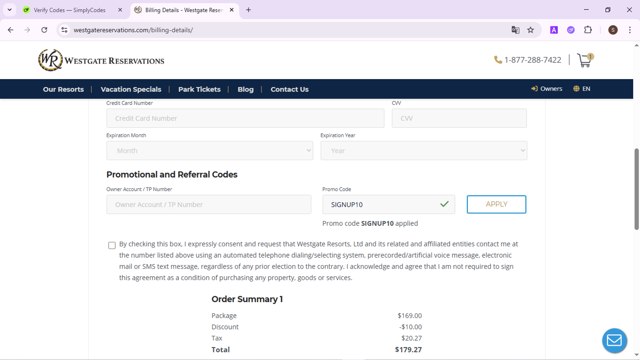Click the purple A extension icon

pyautogui.click(x=554, y=30)
